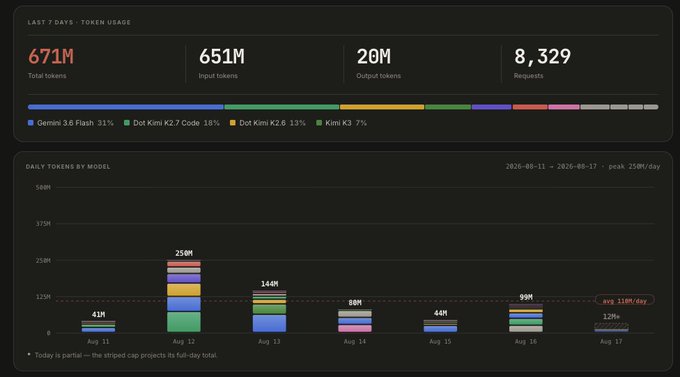
Task: Click the 31% share value
Action: (x=105, y=123)
